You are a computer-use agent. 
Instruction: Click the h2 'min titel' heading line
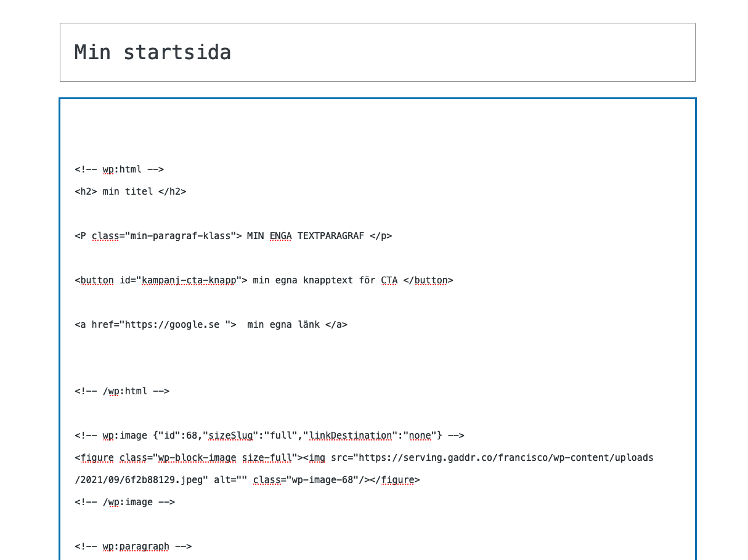pos(130,192)
